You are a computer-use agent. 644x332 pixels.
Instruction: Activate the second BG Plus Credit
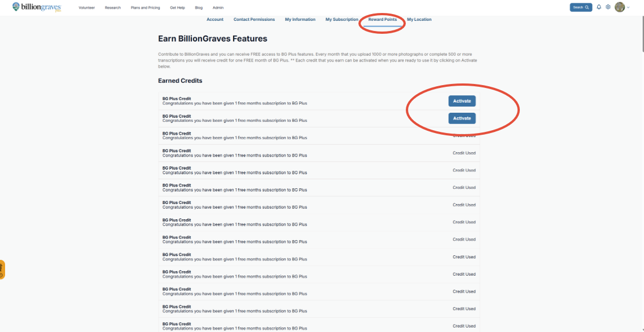[462, 118]
